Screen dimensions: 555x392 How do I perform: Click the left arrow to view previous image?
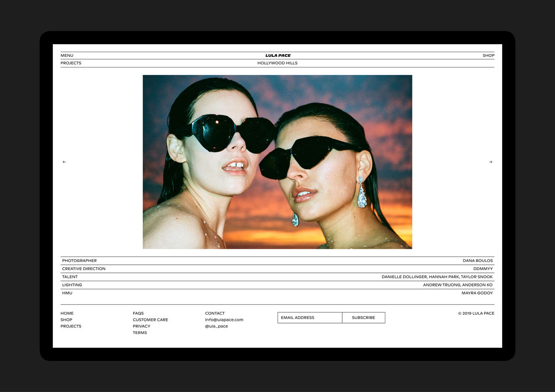pyautogui.click(x=64, y=162)
